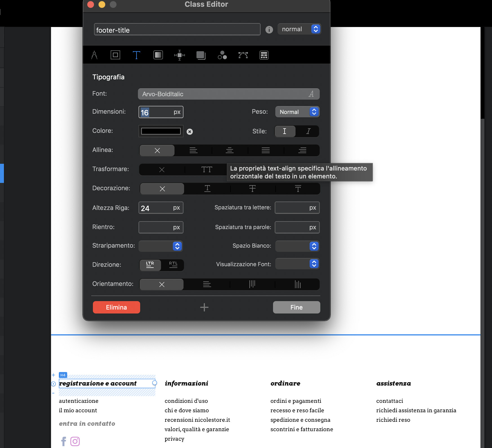Click the three-circles filters tab icon

(222, 55)
